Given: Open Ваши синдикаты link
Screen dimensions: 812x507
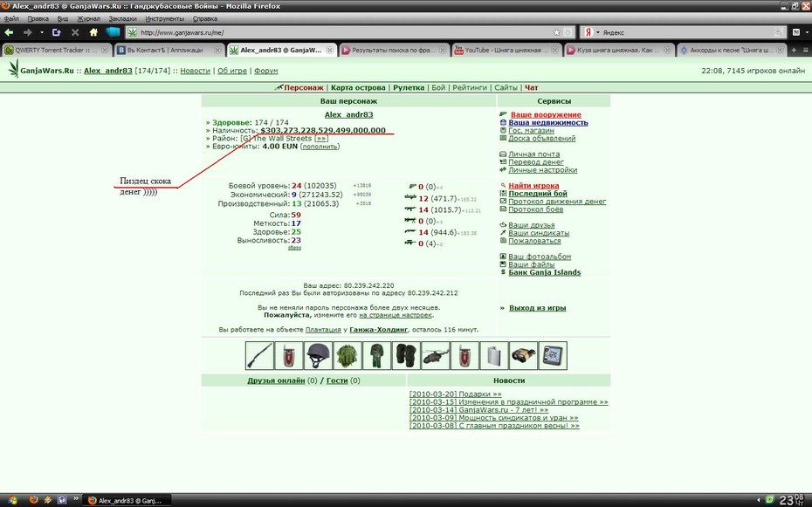Looking at the screenshot, I should 539,233.
